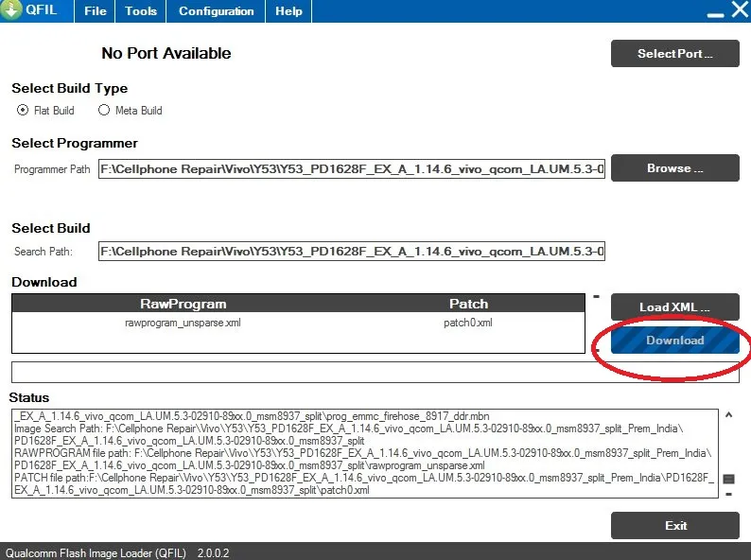This screenshot has height=560, width=751.
Task: Click the RAWPROGRAM file path status line
Action: (x=363, y=459)
